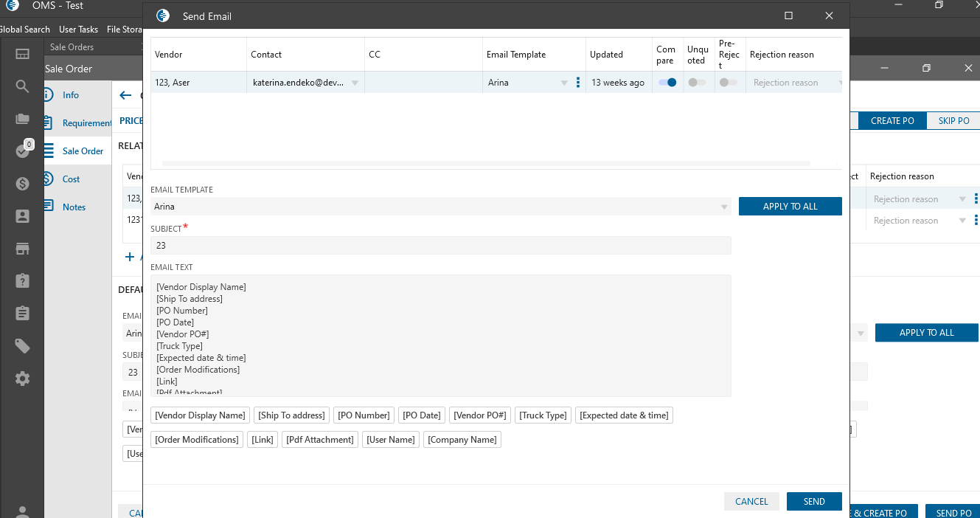
Task: Open the Email Template dropdown in the vendor row
Action: 564,83
